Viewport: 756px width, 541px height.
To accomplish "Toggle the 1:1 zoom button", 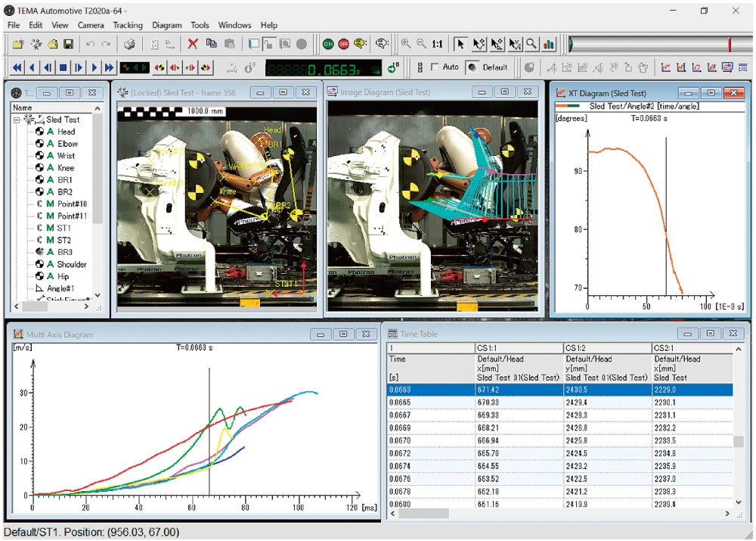I will point(438,45).
